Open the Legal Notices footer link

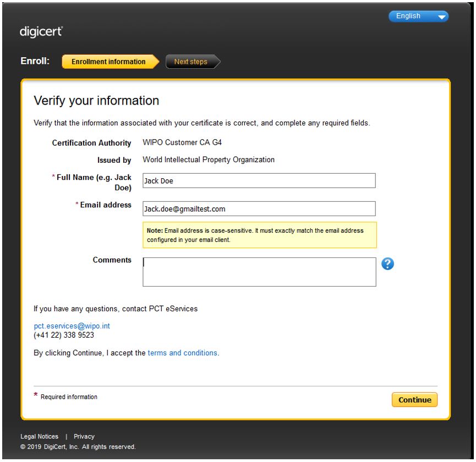tap(39, 437)
